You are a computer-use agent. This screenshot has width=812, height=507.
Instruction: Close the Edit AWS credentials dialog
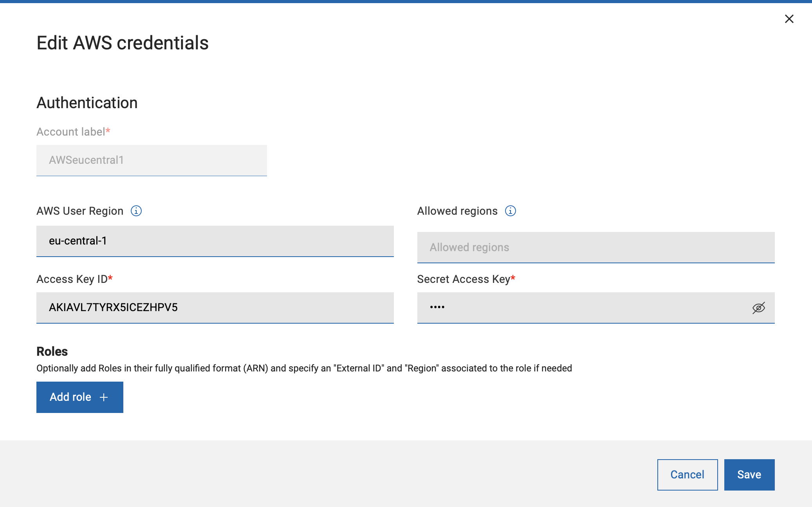[789, 19]
